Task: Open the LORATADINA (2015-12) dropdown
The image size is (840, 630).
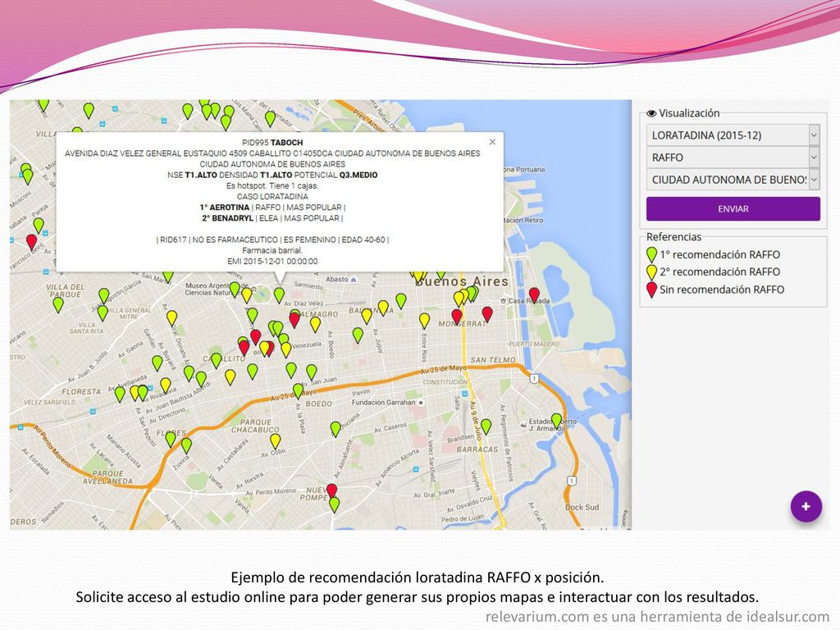Action: (733, 135)
